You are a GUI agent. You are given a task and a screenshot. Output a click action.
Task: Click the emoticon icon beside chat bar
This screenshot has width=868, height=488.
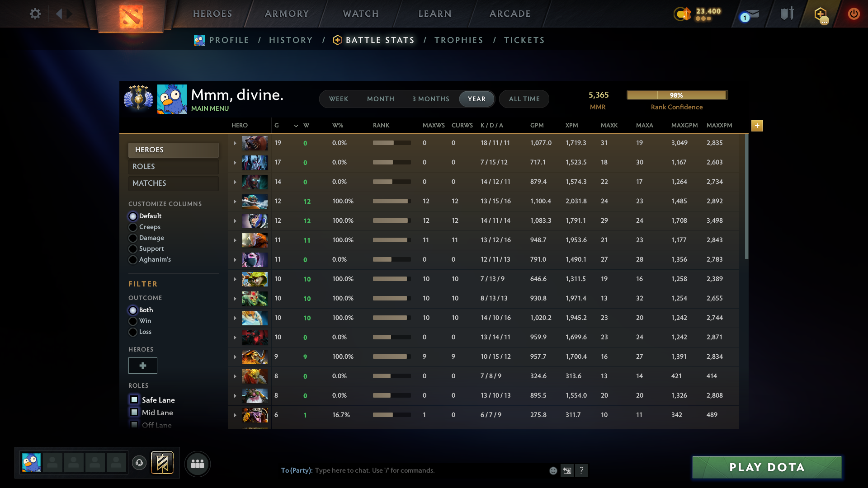coord(552,470)
